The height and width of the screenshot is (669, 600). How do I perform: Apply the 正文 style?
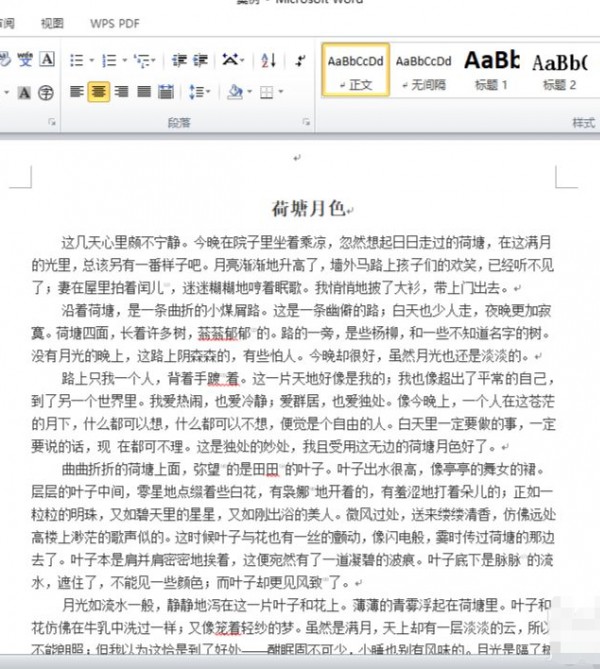[x=355, y=70]
